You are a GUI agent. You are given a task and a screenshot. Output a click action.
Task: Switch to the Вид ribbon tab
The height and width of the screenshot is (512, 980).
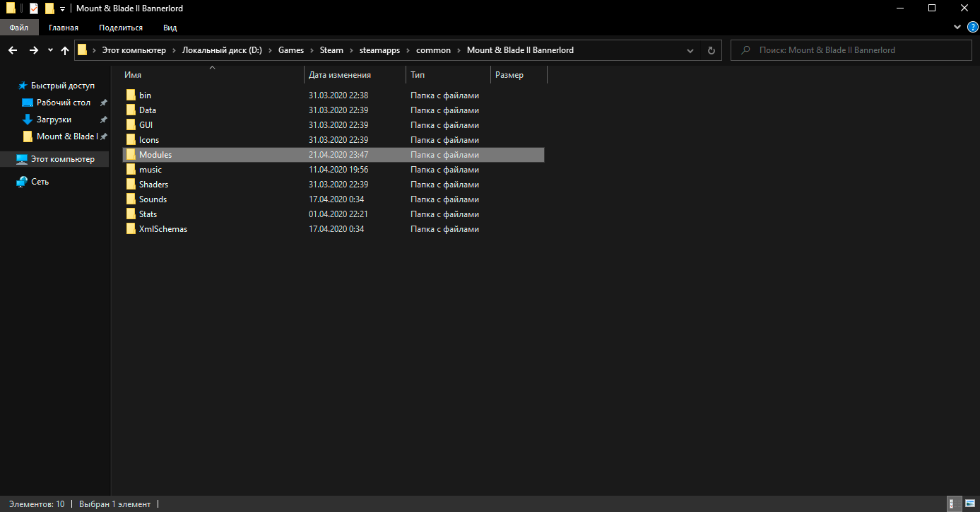point(170,28)
